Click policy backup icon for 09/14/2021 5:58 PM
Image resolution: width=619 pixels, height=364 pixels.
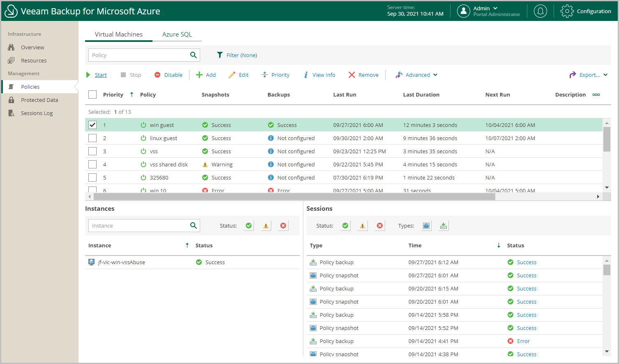point(313,315)
